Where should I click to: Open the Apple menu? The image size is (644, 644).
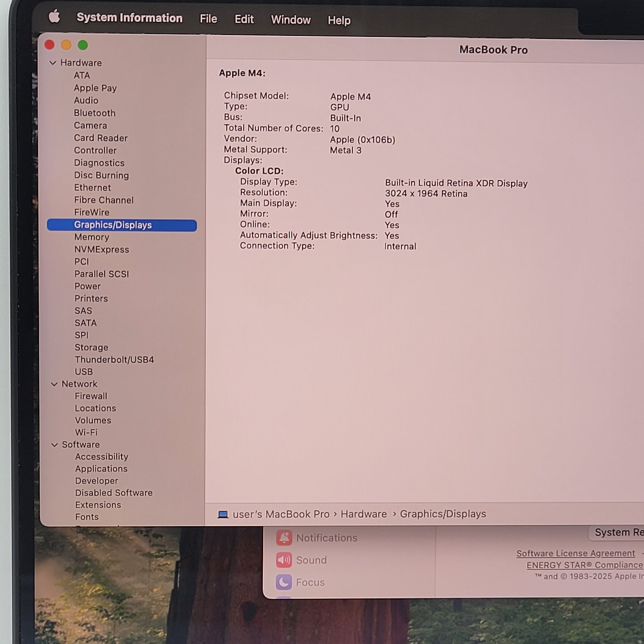(54, 17)
